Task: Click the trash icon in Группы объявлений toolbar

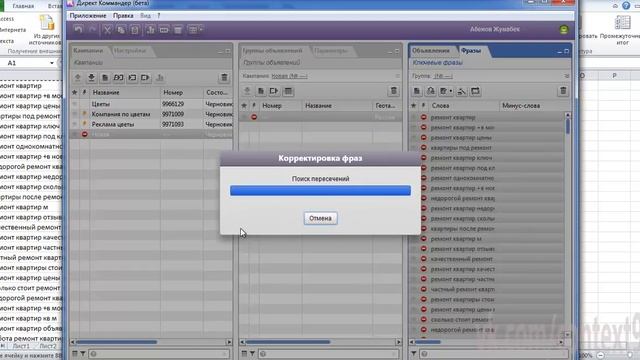Action: point(393,91)
